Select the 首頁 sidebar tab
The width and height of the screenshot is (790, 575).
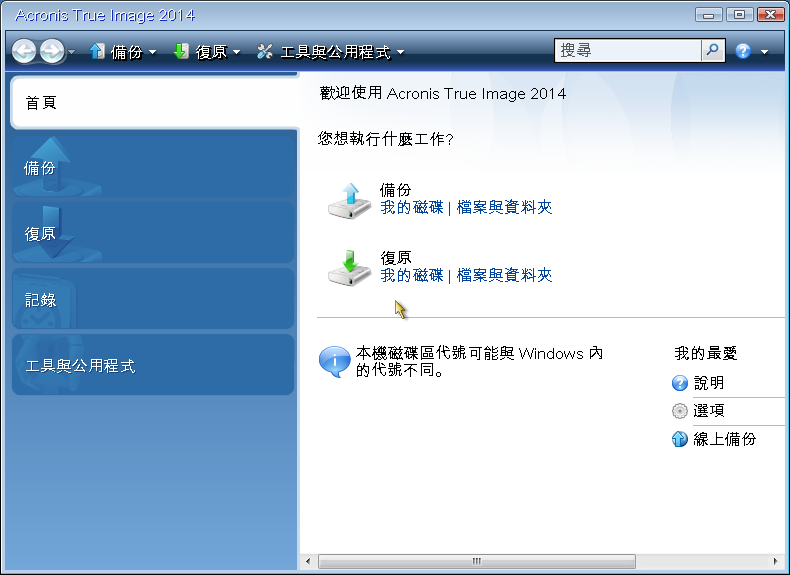point(154,102)
